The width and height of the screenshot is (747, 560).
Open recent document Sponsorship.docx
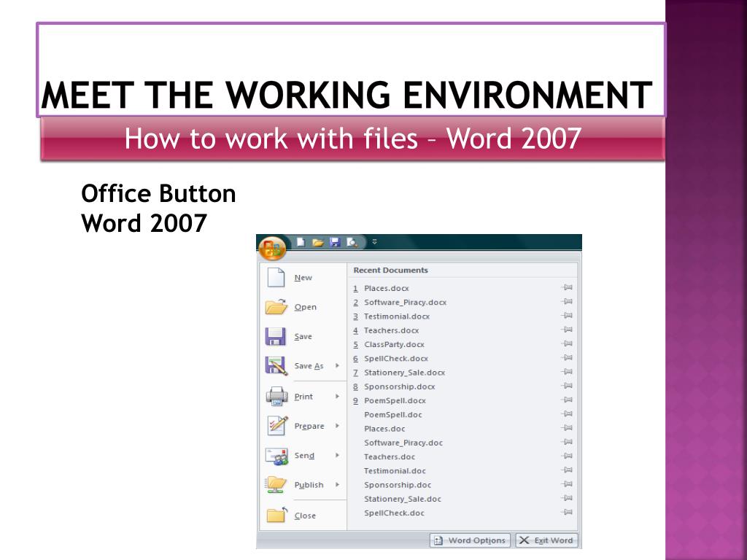click(399, 386)
